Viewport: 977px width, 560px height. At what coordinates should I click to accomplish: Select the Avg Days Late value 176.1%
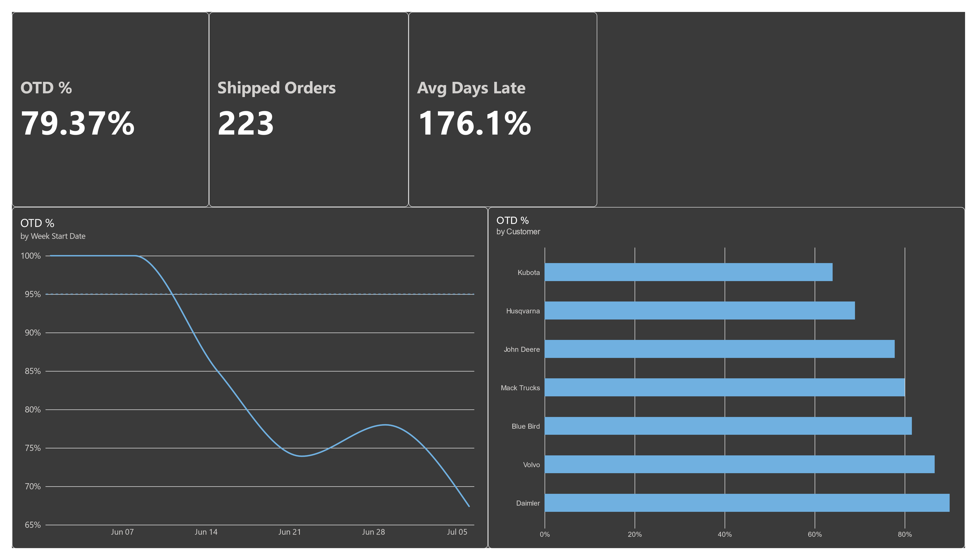[475, 124]
